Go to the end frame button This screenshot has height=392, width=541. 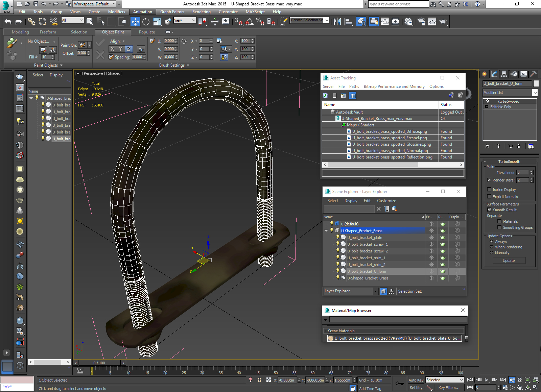point(503,380)
